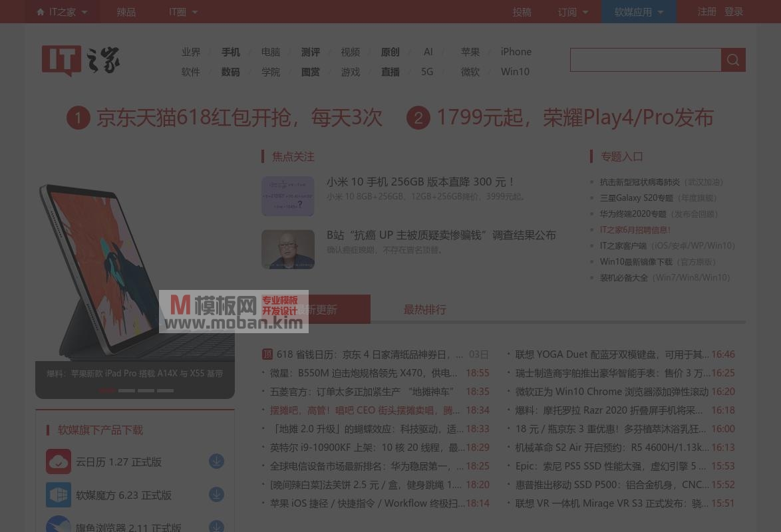Open 惠普推出移动 SSD P500 news

tap(612, 484)
